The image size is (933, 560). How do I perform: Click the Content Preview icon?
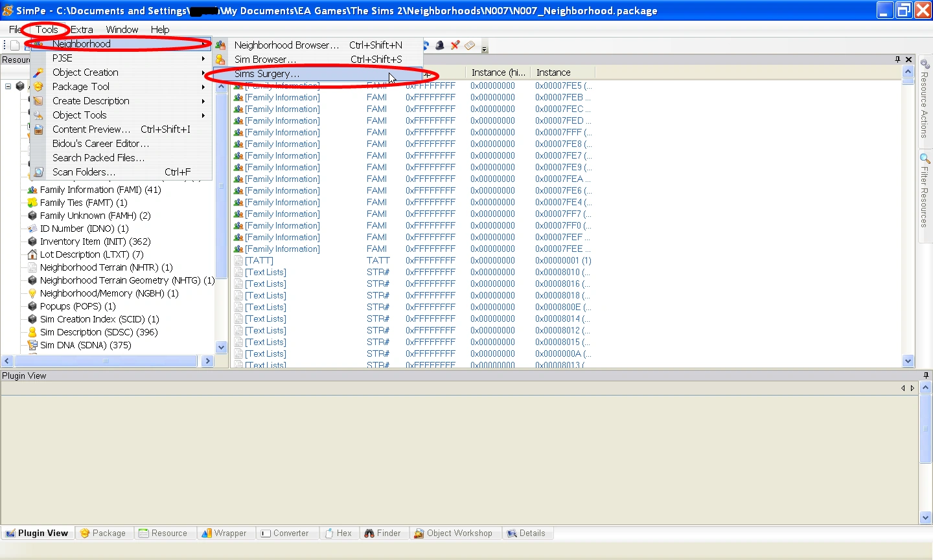[38, 129]
